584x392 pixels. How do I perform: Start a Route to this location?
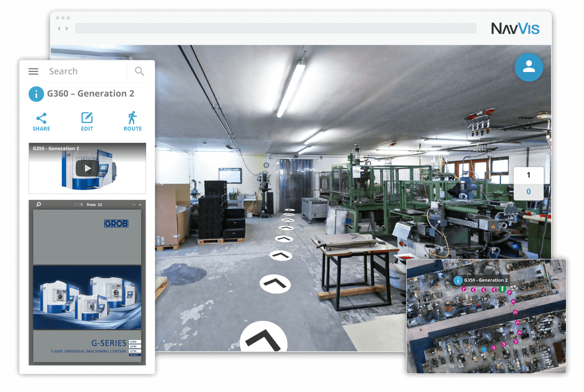tap(132, 122)
